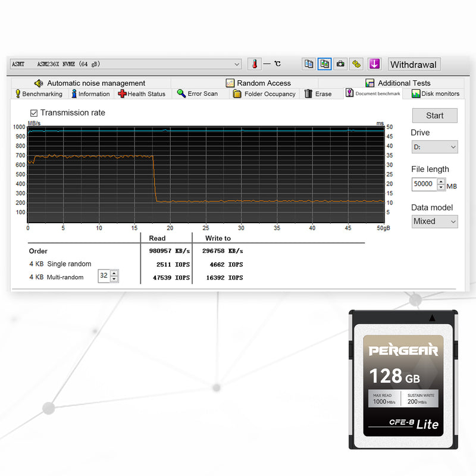Switch to the Information tab
The height and width of the screenshot is (476, 476).
91,94
